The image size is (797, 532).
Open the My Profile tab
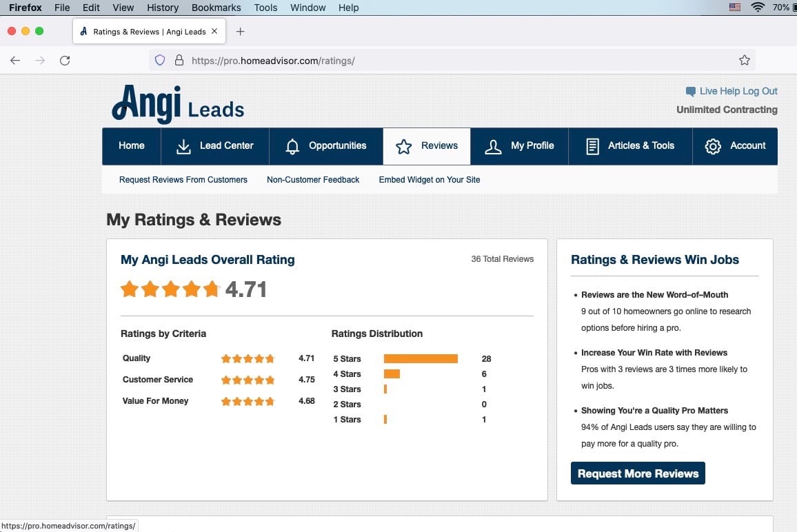pyautogui.click(x=519, y=146)
